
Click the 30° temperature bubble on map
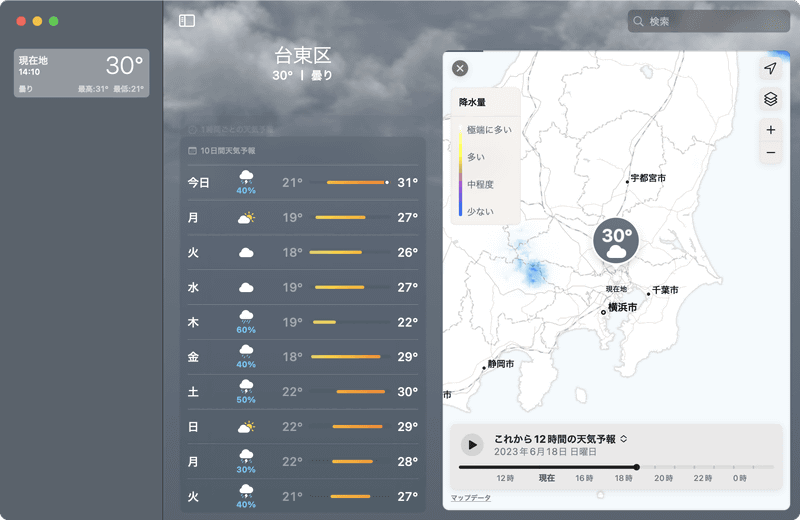click(x=616, y=240)
